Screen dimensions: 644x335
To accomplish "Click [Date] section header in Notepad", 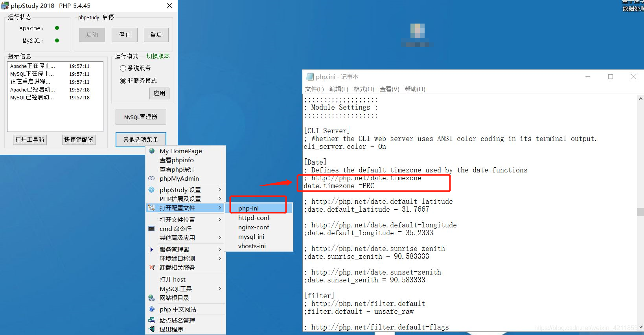I will tap(315, 162).
